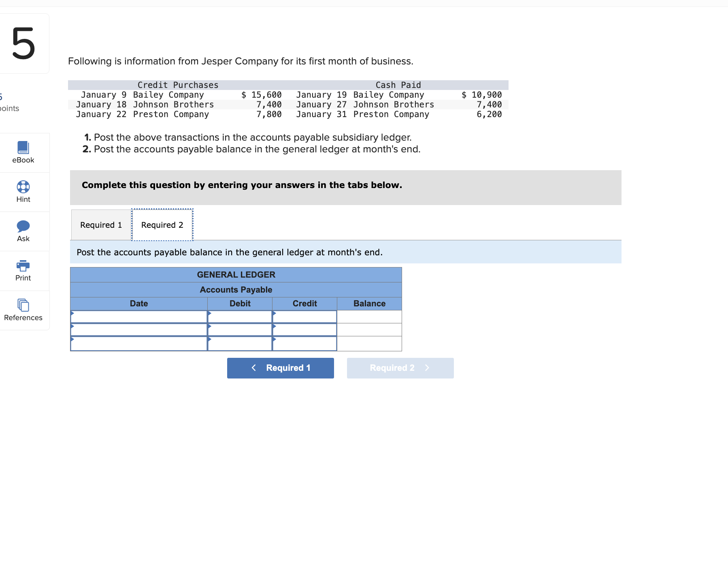Click the Credit column header
The image size is (728, 573).
(305, 304)
